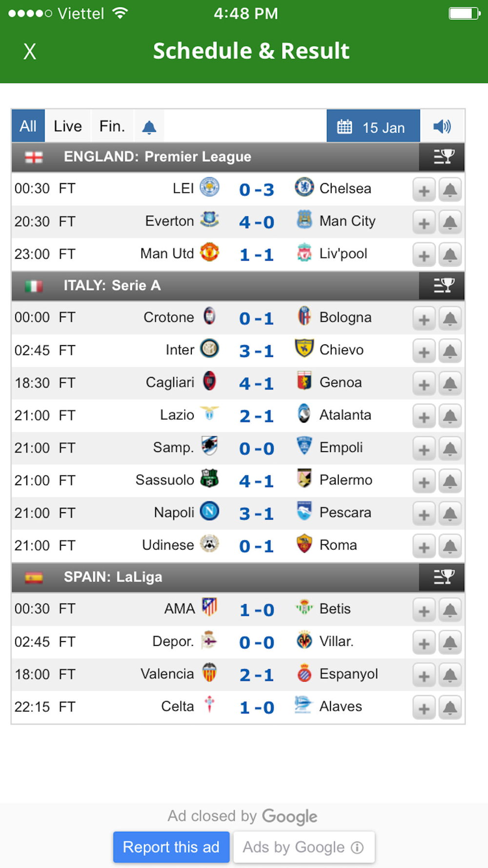This screenshot has width=488, height=868.
Task: Click the Report this ad button
Action: click(171, 847)
